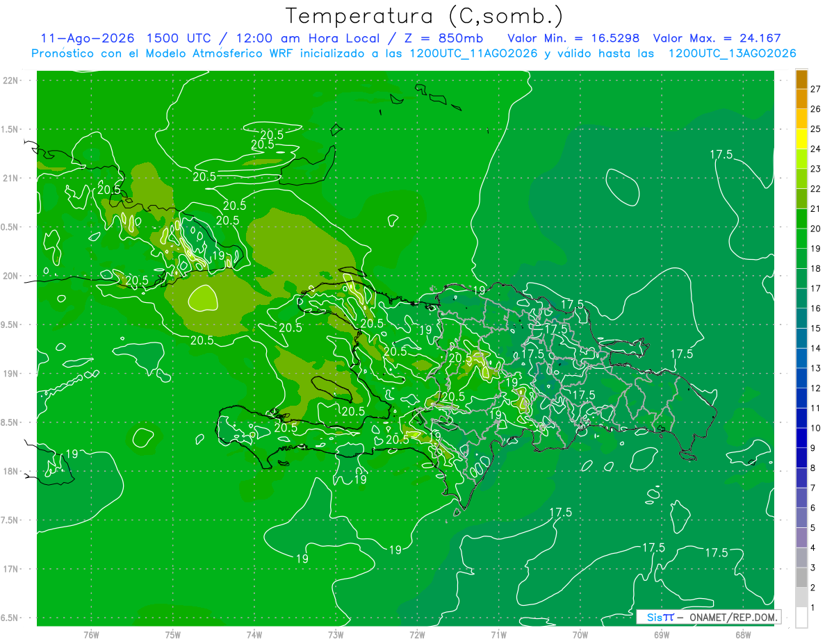Viewport: 834px width, 644px height.
Task: Click legend value "11"
Action: click(816, 408)
